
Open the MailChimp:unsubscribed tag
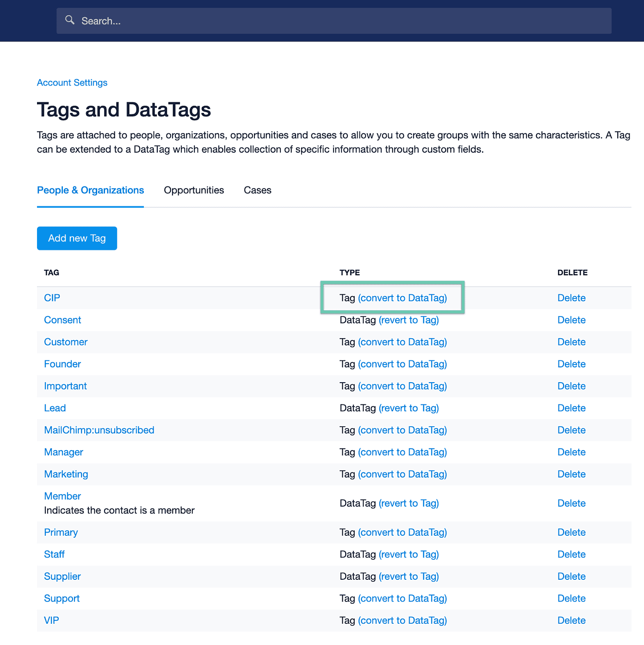click(x=99, y=430)
